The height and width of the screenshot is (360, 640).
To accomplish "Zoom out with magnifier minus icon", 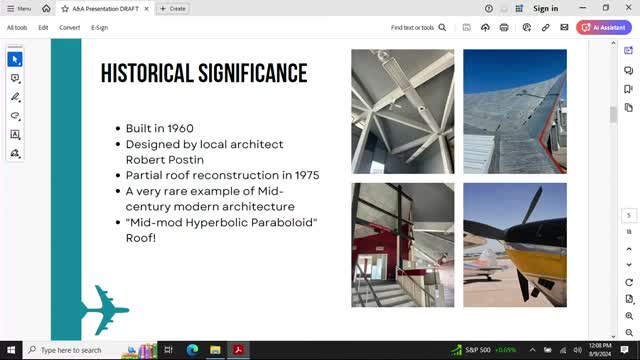I will pyautogui.click(x=629, y=333).
